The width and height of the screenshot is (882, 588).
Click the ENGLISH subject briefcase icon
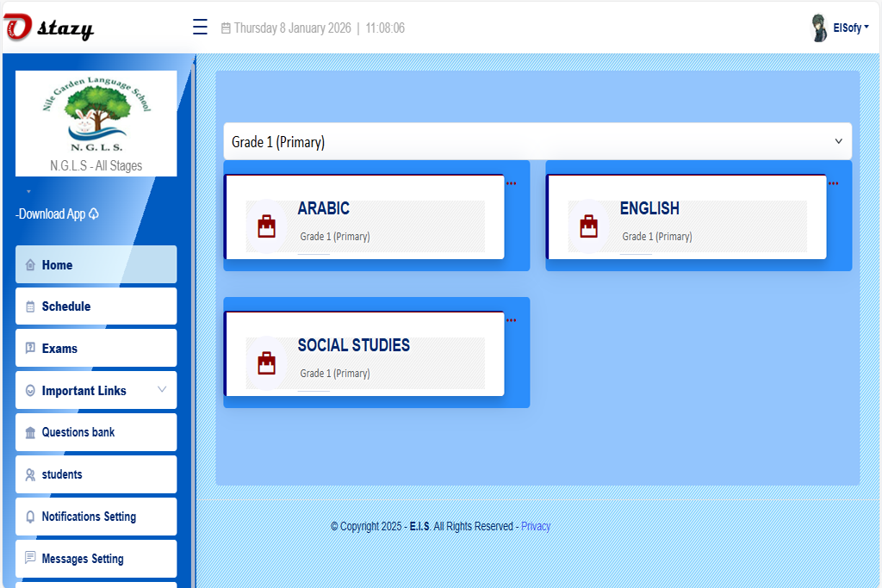(x=589, y=226)
